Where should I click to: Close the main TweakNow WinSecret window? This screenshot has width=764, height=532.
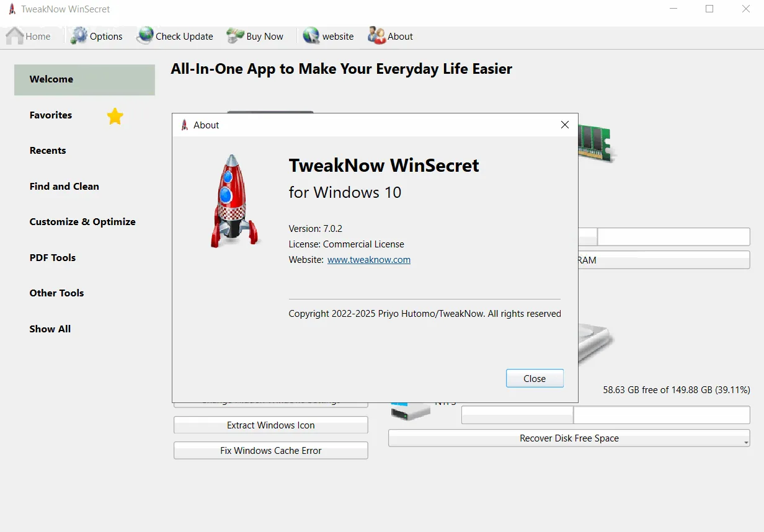(746, 9)
